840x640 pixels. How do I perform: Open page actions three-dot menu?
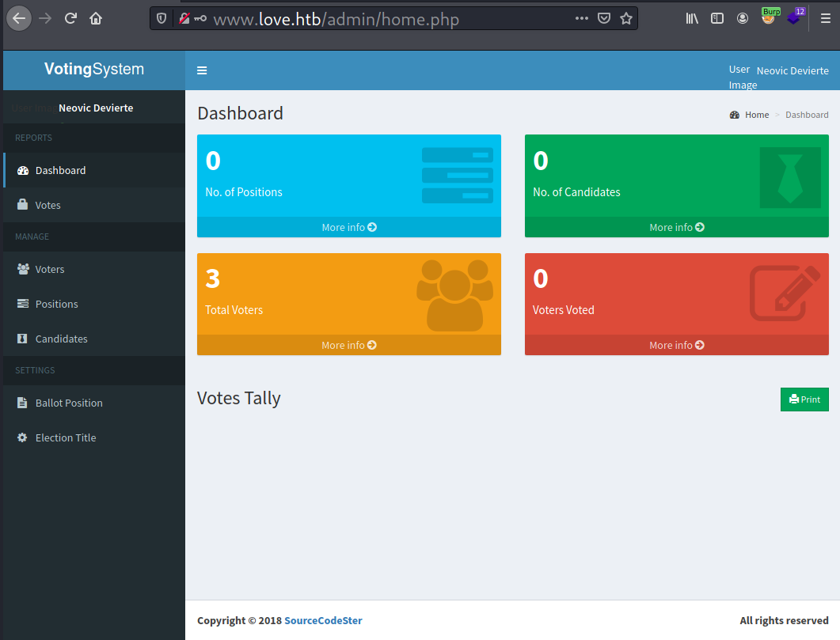click(582, 18)
